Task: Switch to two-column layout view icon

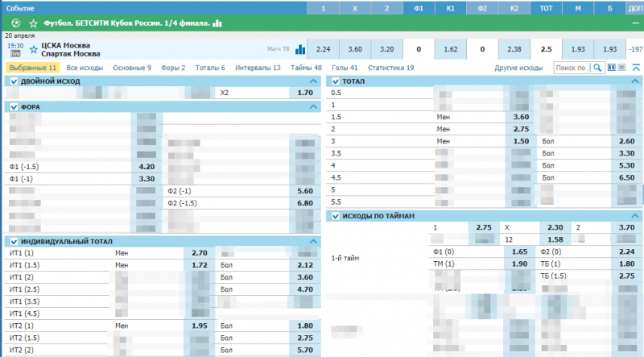Action: [x=611, y=68]
